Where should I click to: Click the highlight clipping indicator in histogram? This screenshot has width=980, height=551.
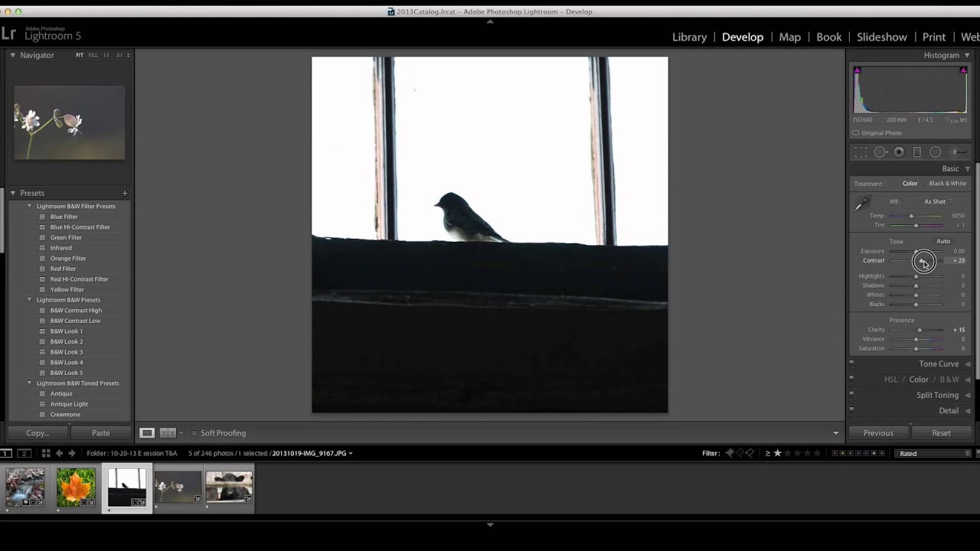(963, 70)
